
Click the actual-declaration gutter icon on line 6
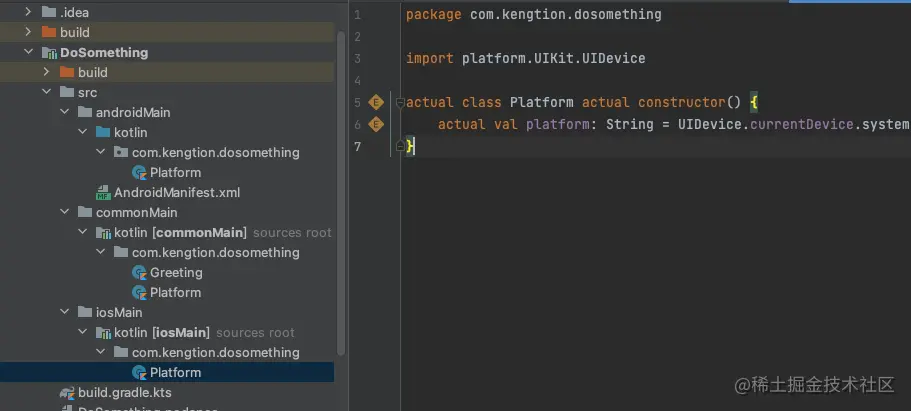tap(376, 124)
